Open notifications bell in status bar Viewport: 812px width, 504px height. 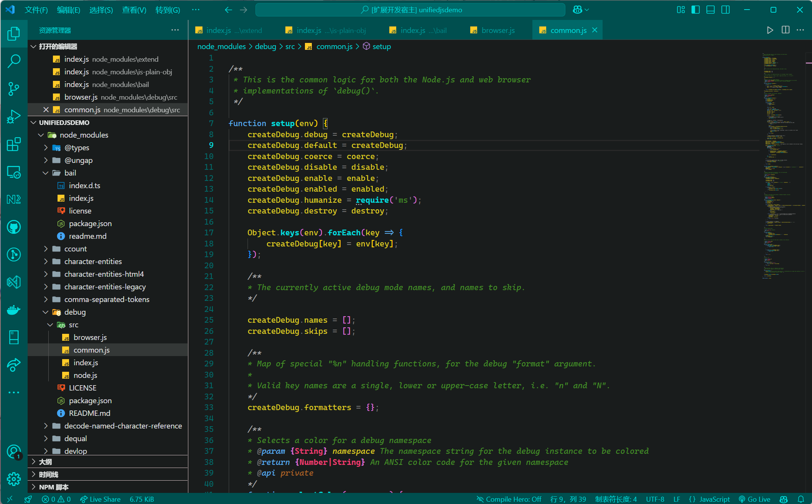point(801,499)
